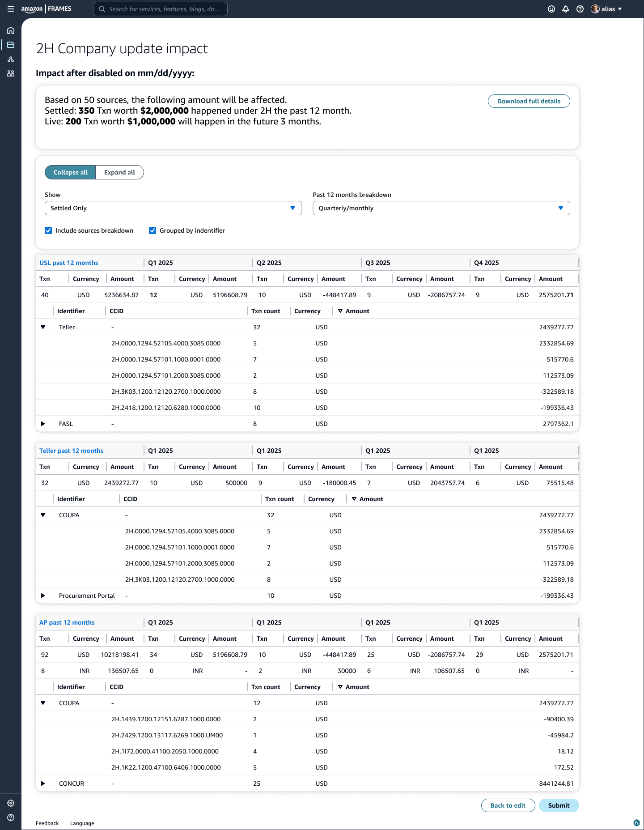Click Q4 2025 column header
Screen dimensions: 644x830
(487, 263)
